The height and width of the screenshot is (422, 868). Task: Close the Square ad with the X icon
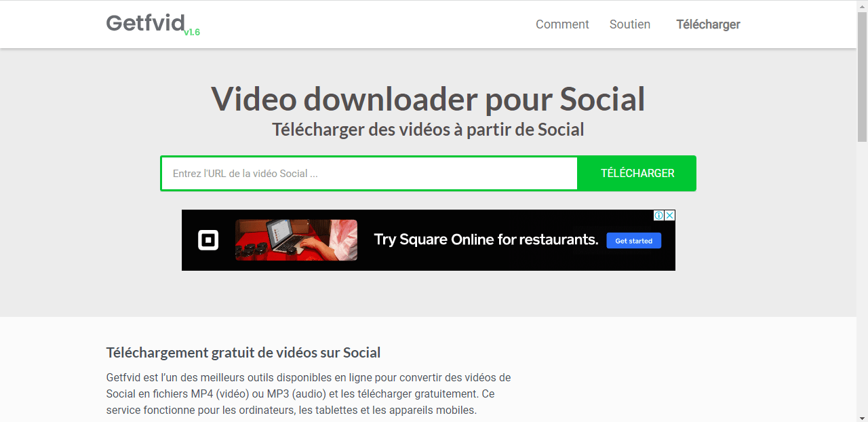(x=669, y=215)
